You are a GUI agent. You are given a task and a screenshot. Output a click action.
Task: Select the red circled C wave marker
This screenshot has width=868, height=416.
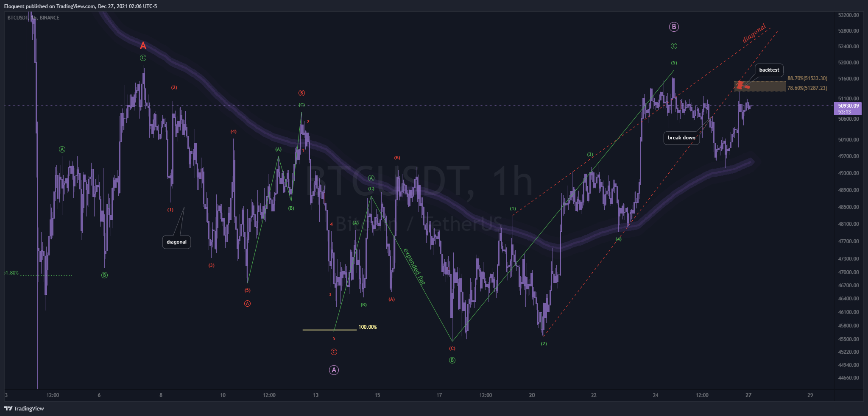click(x=334, y=352)
